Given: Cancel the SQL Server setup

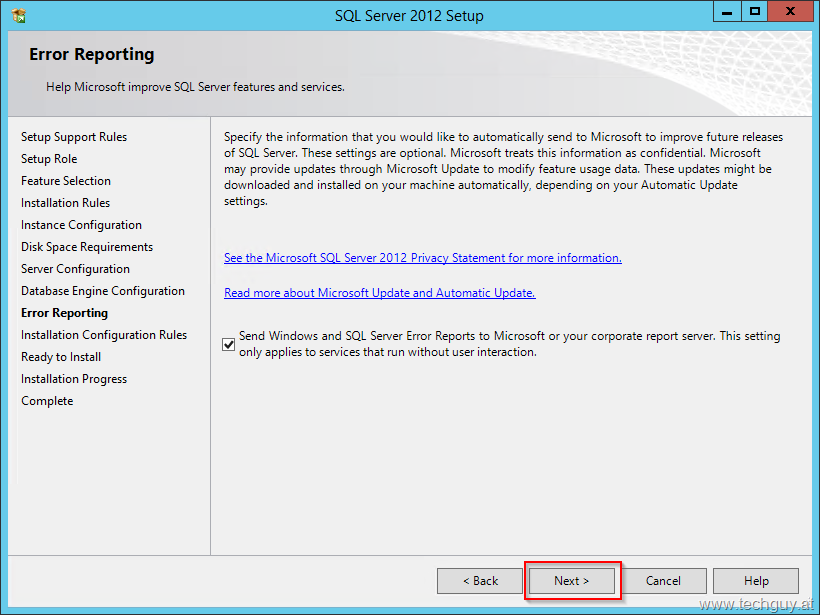Looking at the screenshot, I should [x=664, y=580].
